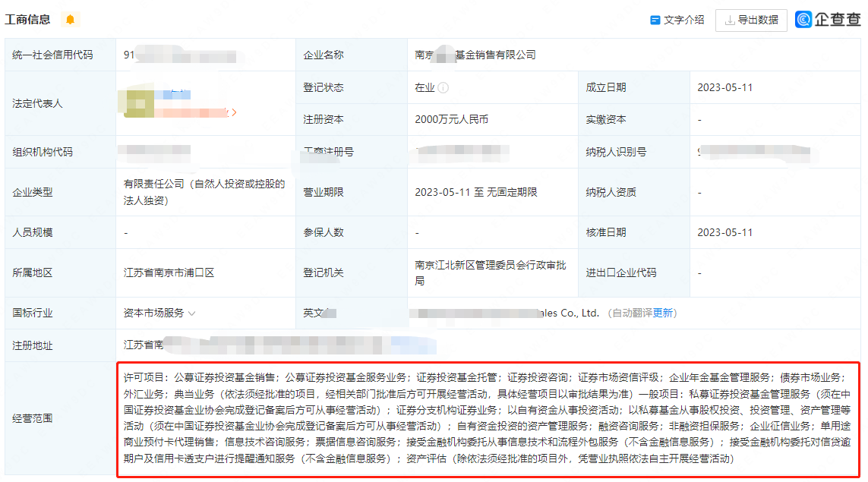Click the blue 文字介绍 icon

click(655, 20)
